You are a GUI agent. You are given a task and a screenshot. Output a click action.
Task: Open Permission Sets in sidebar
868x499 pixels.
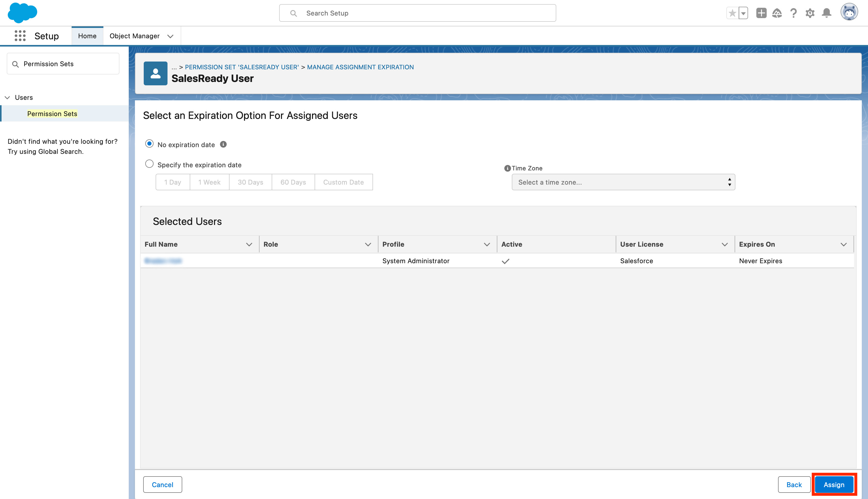(x=52, y=114)
